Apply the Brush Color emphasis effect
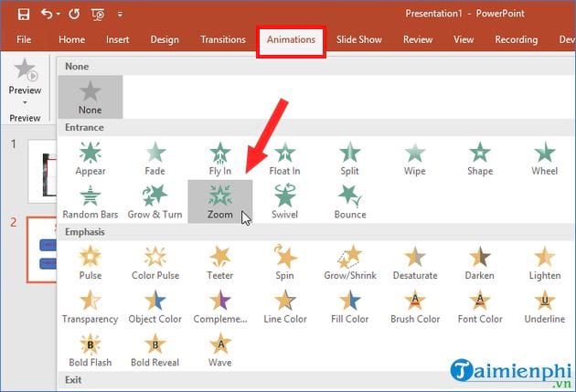 tap(415, 306)
